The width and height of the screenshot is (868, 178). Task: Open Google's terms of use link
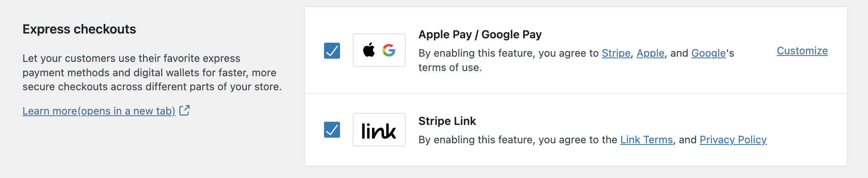(x=708, y=53)
